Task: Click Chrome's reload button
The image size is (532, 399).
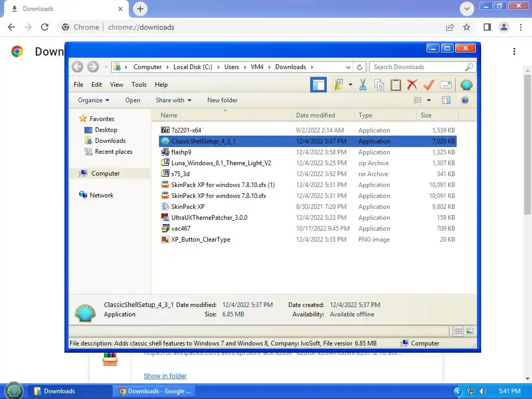Action: tap(45, 27)
